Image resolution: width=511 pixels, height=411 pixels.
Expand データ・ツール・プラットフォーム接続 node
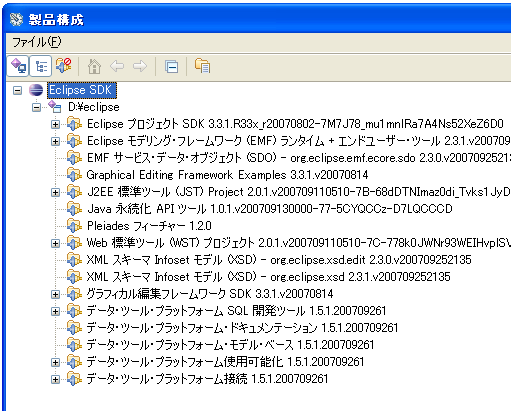55,379
